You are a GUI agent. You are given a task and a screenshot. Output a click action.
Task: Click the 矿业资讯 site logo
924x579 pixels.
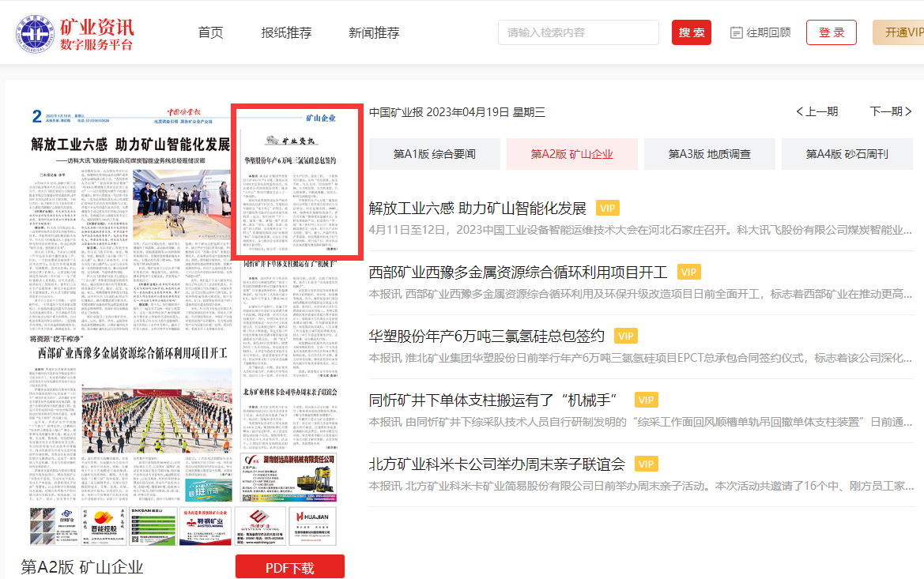(75, 33)
